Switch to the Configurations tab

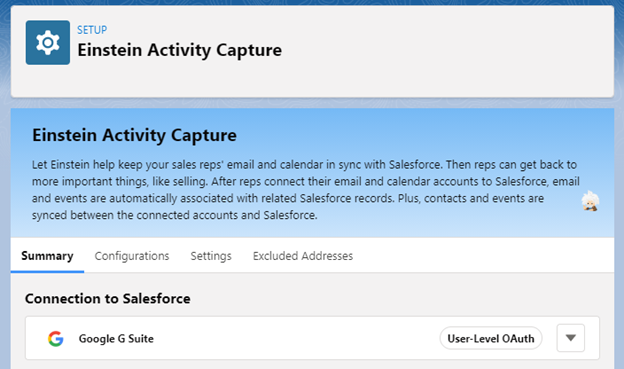(132, 256)
